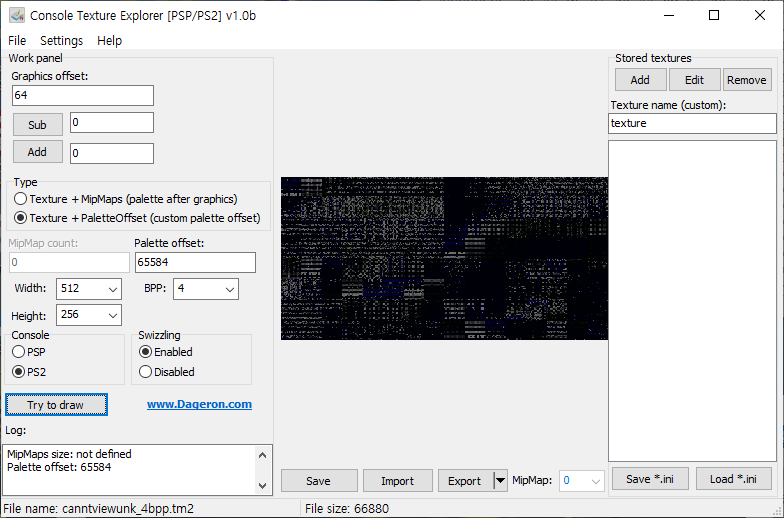This screenshot has height=518, width=784.
Task: Open the Settings menu
Action: pyautogui.click(x=62, y=40)
